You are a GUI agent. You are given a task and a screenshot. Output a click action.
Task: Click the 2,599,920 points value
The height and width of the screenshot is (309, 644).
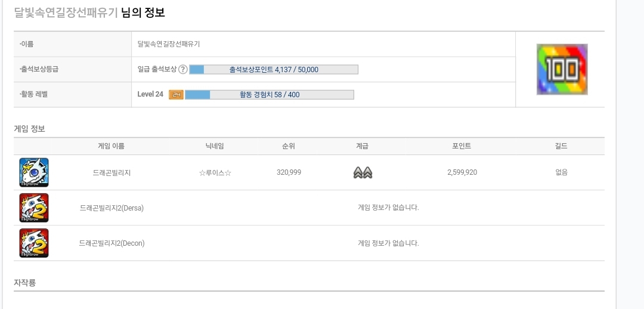(x=462, y=172)
